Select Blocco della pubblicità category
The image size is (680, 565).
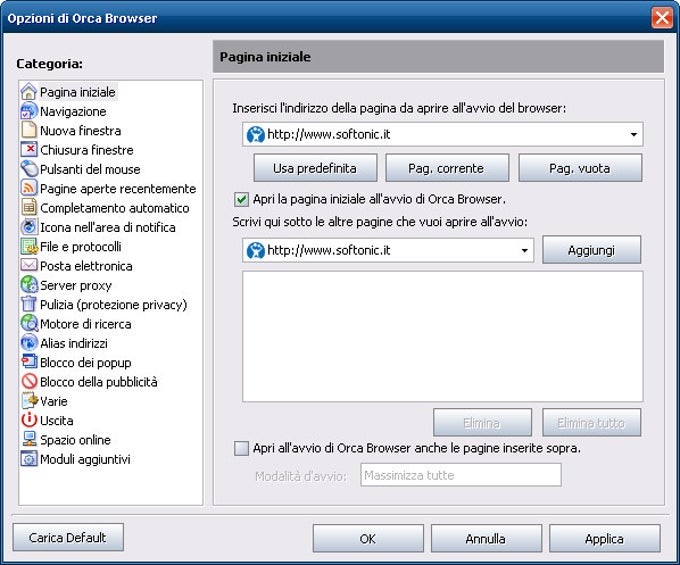[x=98, y=382]
